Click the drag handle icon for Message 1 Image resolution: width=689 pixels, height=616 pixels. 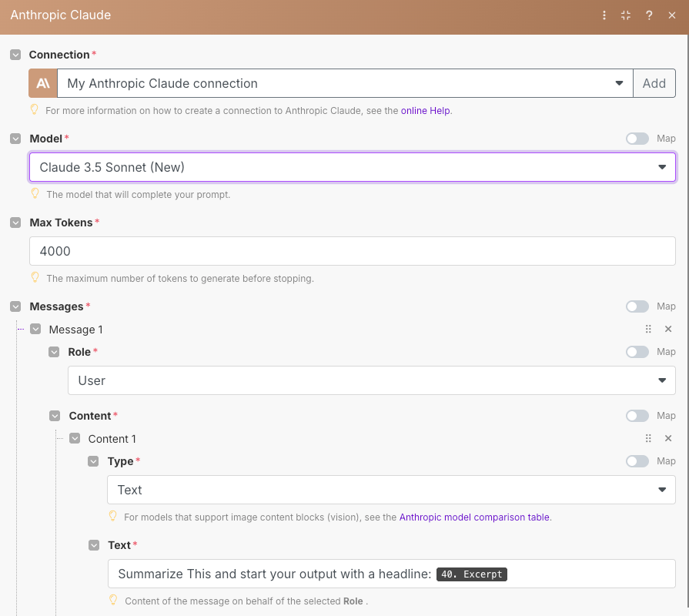coord(648,329)
